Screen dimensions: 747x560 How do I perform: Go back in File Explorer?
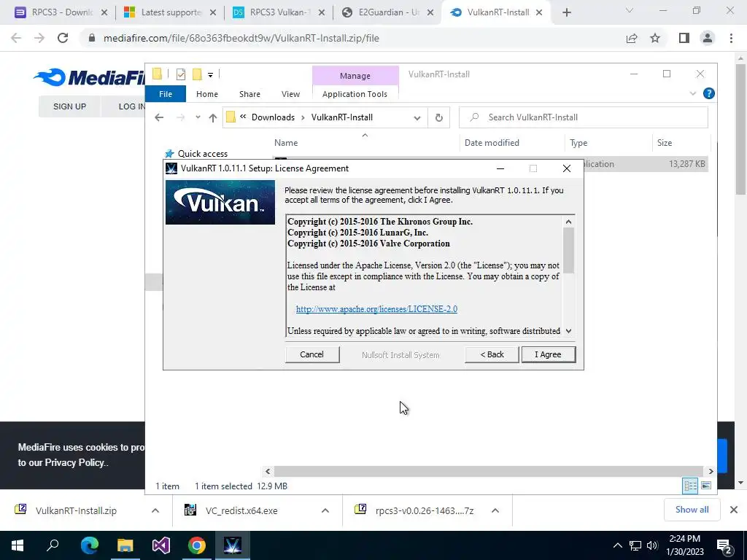(159, 117)
